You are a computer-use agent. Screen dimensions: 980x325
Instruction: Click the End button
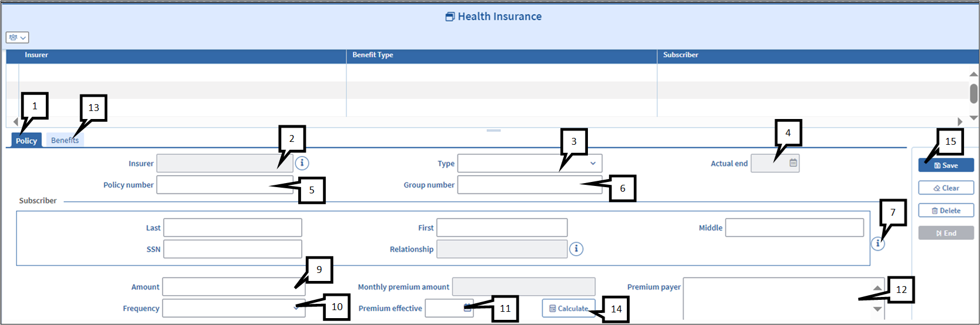[946, 233]
